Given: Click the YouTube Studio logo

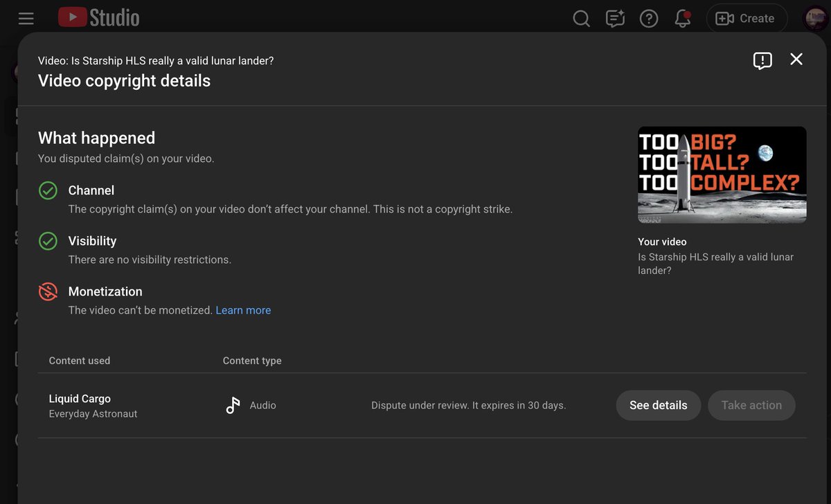Looking at the screenshot, I should [99, 17].
